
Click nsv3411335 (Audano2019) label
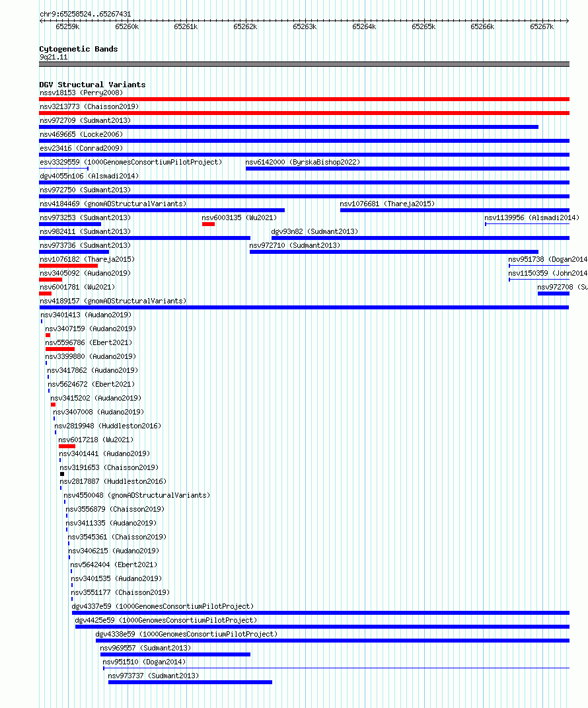point(111,524)
